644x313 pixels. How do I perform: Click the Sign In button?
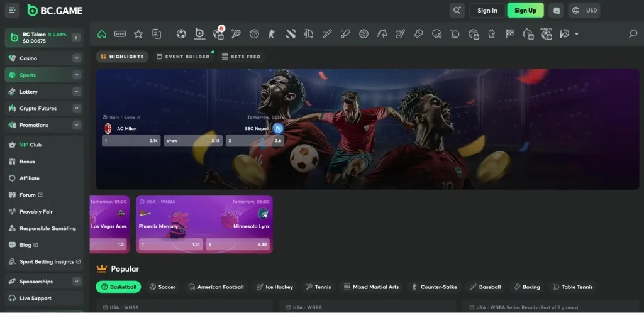(x=487, y=11)
